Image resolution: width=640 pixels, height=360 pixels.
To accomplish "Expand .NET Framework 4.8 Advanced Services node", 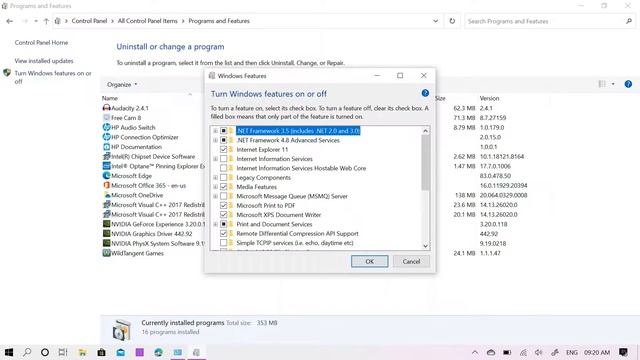I will 215,140.
